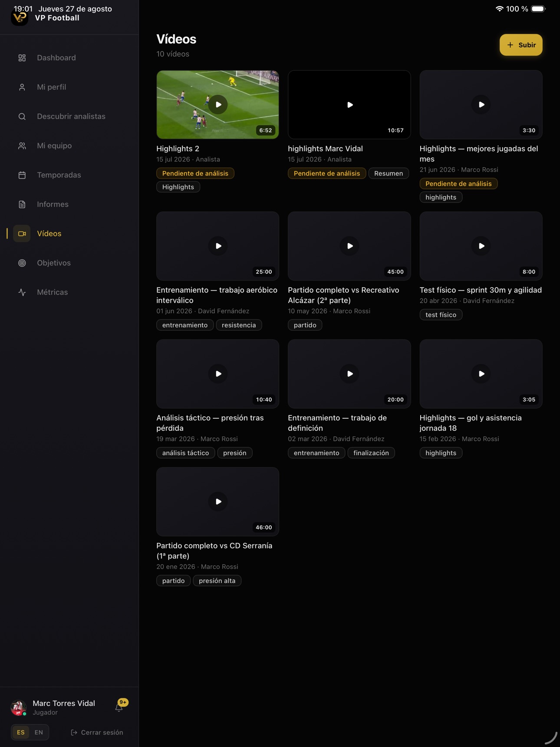Switch language to EN
The image size is (560, 747).
(x=39, y=732)
